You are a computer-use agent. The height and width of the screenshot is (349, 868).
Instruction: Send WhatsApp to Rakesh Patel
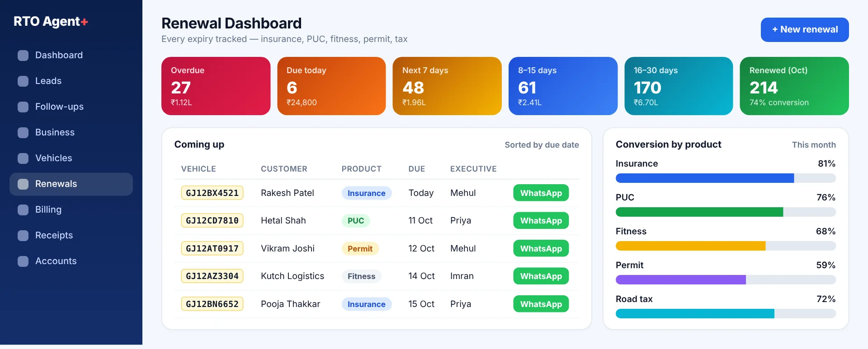tap(541, 193)
